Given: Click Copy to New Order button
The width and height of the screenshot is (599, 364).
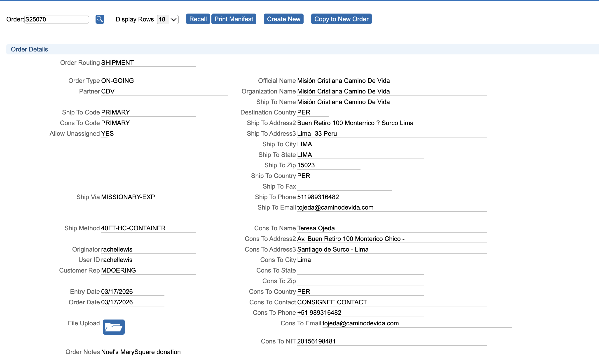Looking at the screenshot, I should point(341,19).
